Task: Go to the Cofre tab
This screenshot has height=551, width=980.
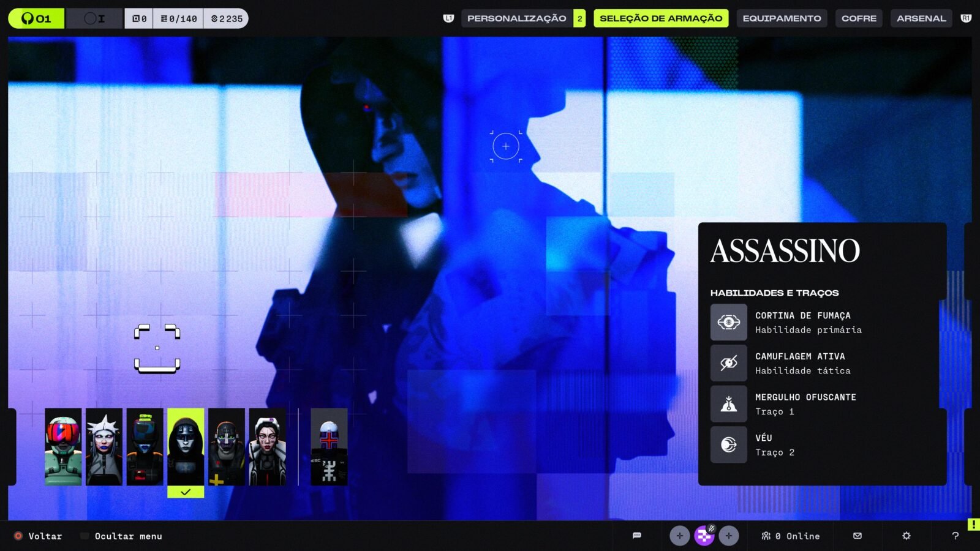Action: (x=859, y=18)
